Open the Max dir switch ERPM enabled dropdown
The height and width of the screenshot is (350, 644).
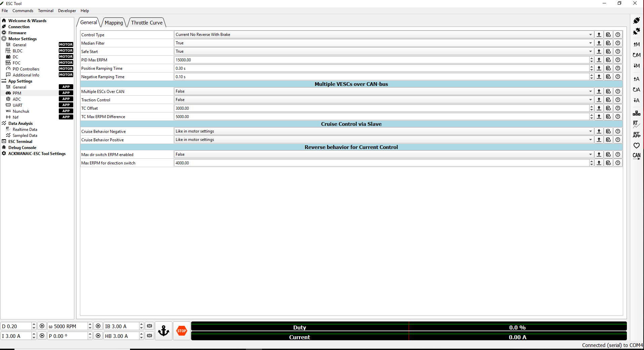click(384, 154)
